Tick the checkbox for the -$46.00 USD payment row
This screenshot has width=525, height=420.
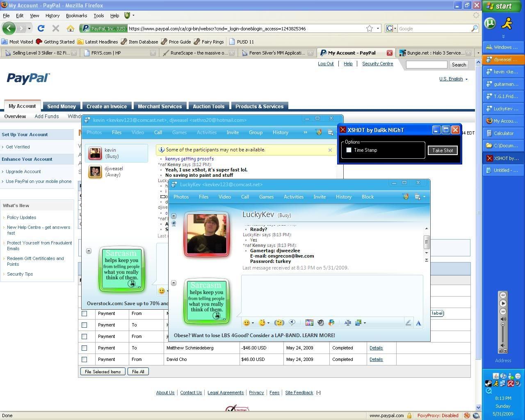coord(84,348)
